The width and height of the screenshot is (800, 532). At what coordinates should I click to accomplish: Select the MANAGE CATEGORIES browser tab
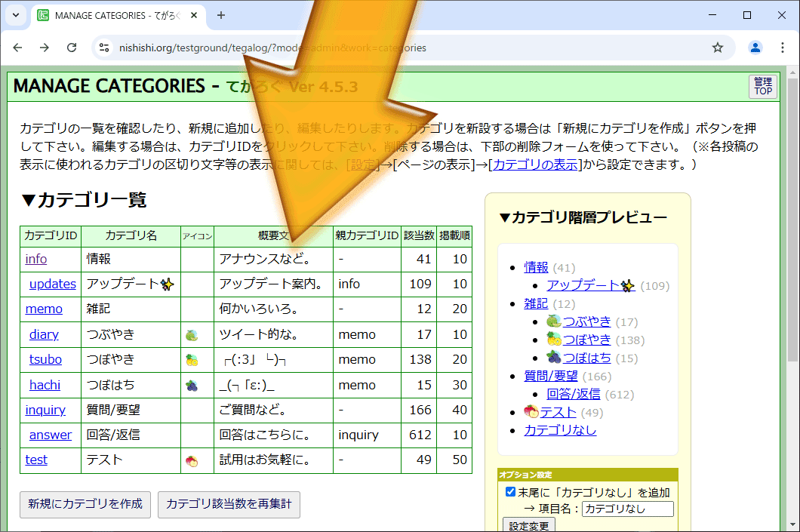(118, 15)
